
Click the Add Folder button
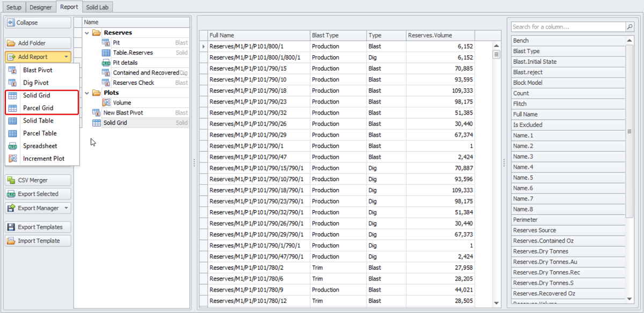pos(38,43)
